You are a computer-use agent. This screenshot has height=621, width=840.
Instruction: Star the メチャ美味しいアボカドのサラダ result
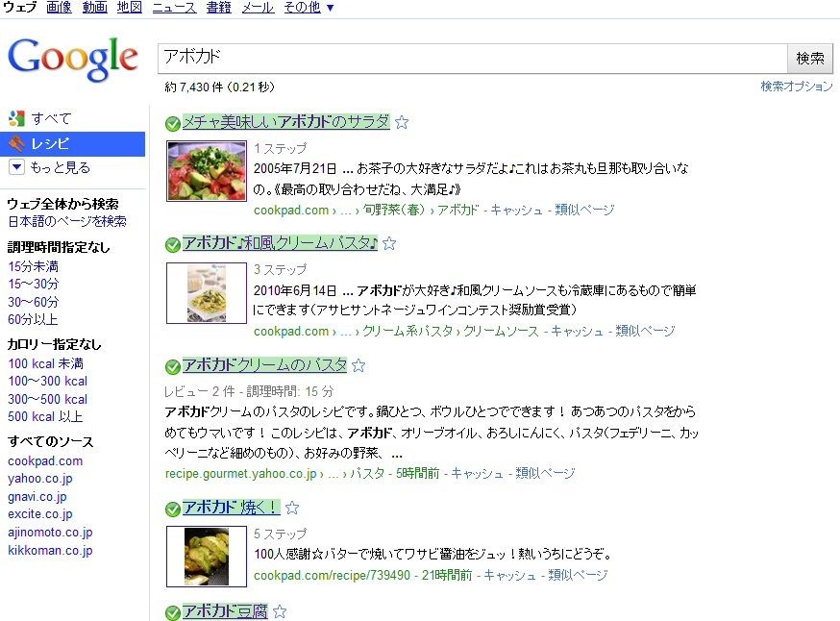402,123
